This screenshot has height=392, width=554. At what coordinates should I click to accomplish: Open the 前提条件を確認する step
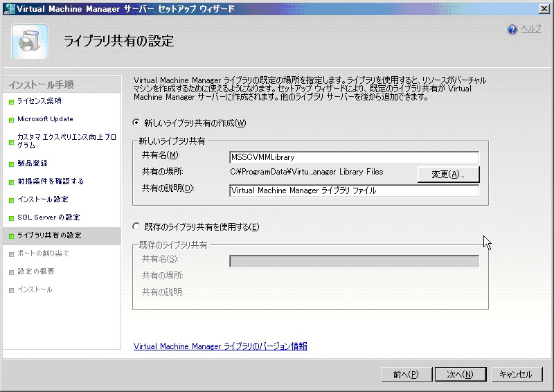pos(51,181)
